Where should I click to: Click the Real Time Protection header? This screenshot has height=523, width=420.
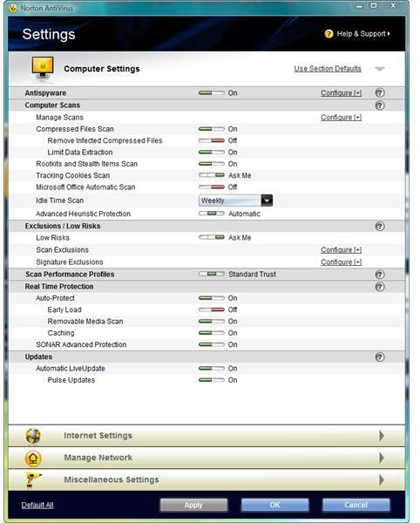pos(59,287)
